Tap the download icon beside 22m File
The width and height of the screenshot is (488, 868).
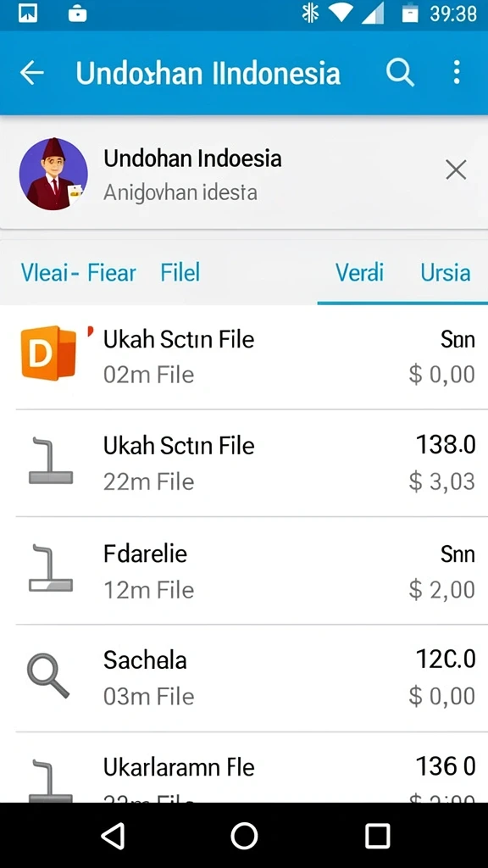pyautogui.click(x=50, y=460)
